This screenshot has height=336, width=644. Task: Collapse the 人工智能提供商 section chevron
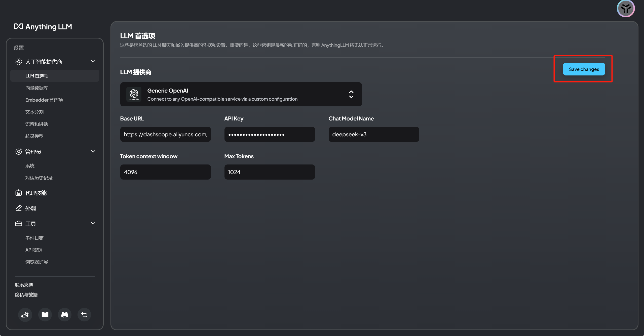coord(93,62)
